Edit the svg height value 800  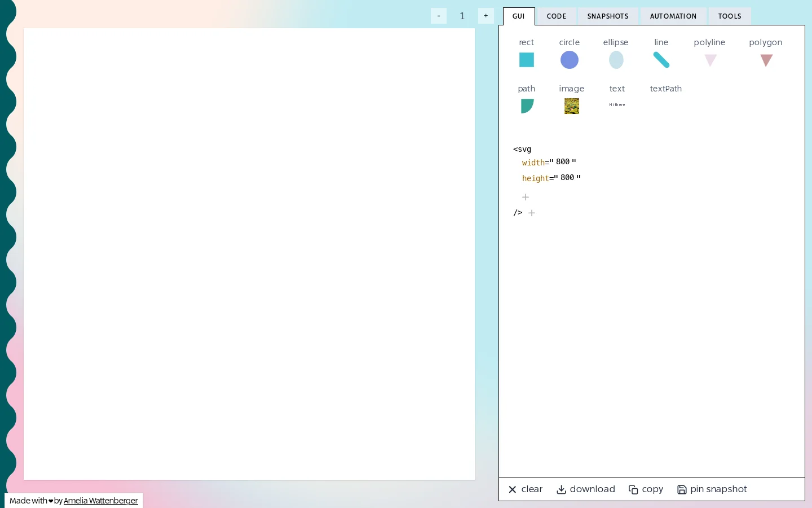click(x=567, y=178)
